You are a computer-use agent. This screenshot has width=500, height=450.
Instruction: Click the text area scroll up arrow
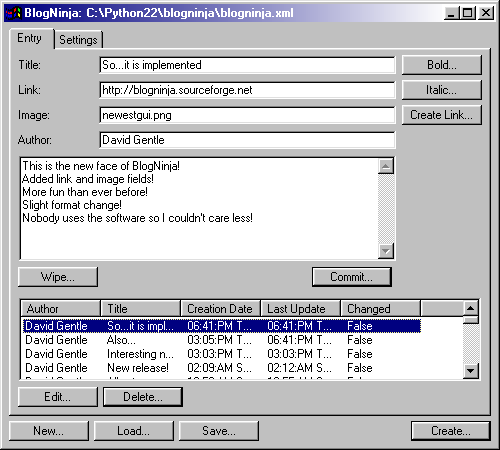click(x=386, y=166)
